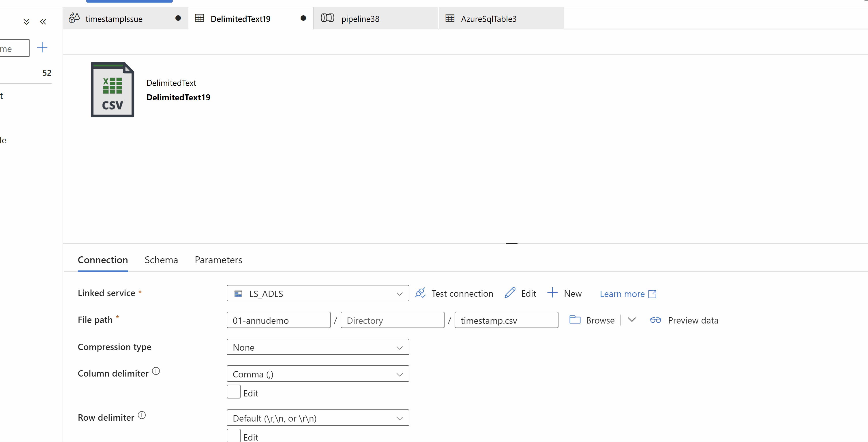Click the plus add resource icon
The height and width of the screenshot is (442, 868).
click(x=42, y=47)
